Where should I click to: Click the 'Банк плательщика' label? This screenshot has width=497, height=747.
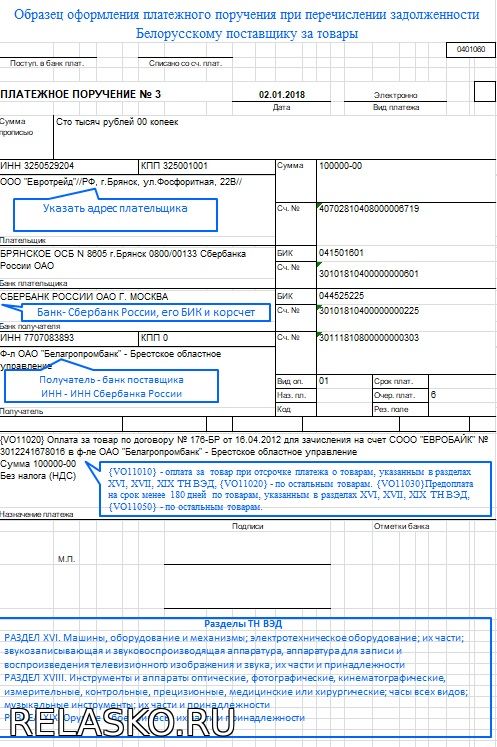coord(33,283)
